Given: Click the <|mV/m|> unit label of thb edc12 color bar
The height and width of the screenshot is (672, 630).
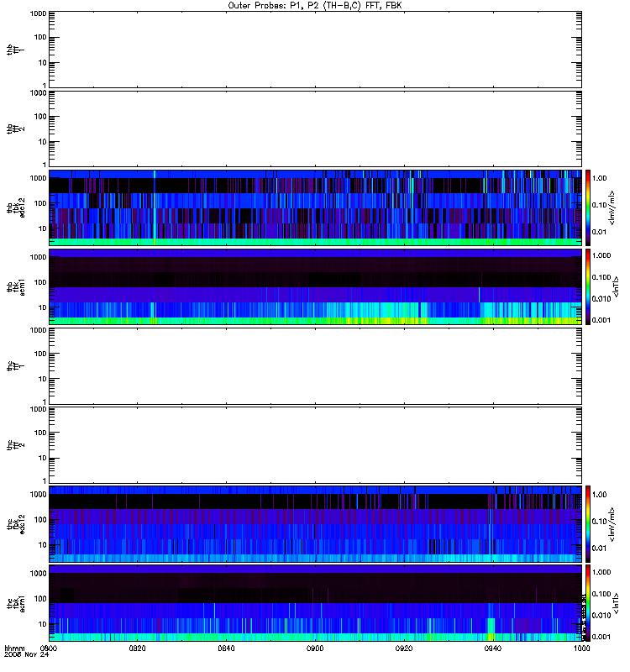Looking at the screenshot, I should pyautogui.click(x=612, y=207).
